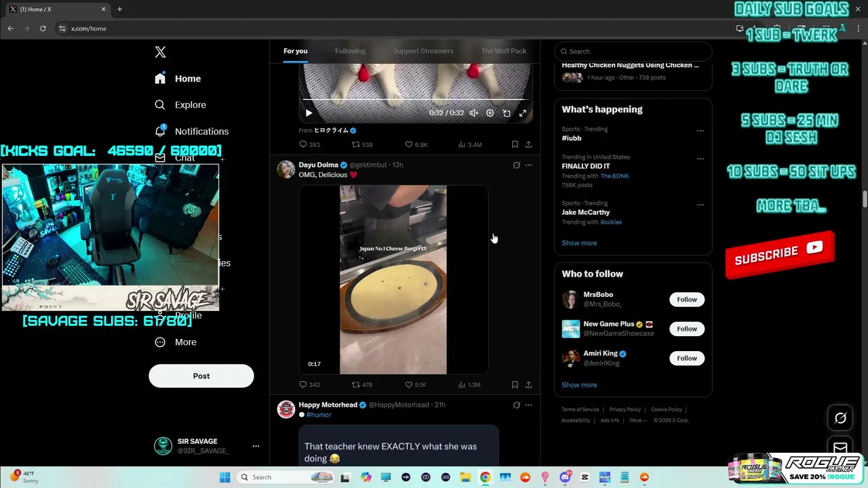
Task: Follow Amiri King
Action: [687, 358]
